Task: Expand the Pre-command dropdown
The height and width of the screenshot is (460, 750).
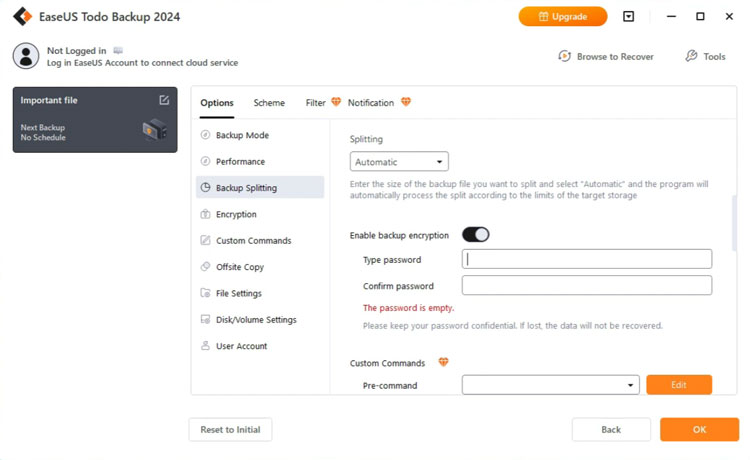Action: click(x=551, y=385)
